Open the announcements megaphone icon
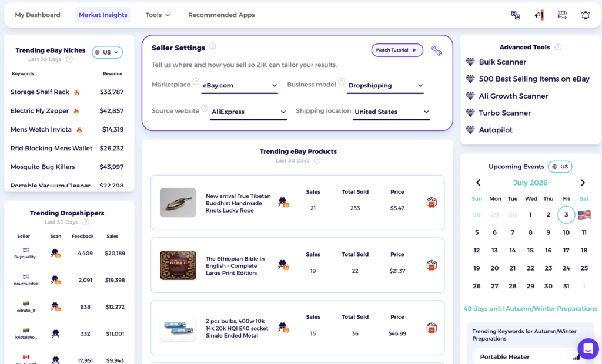This screenshot has height=364, width=602. click(x=539, y=15)
